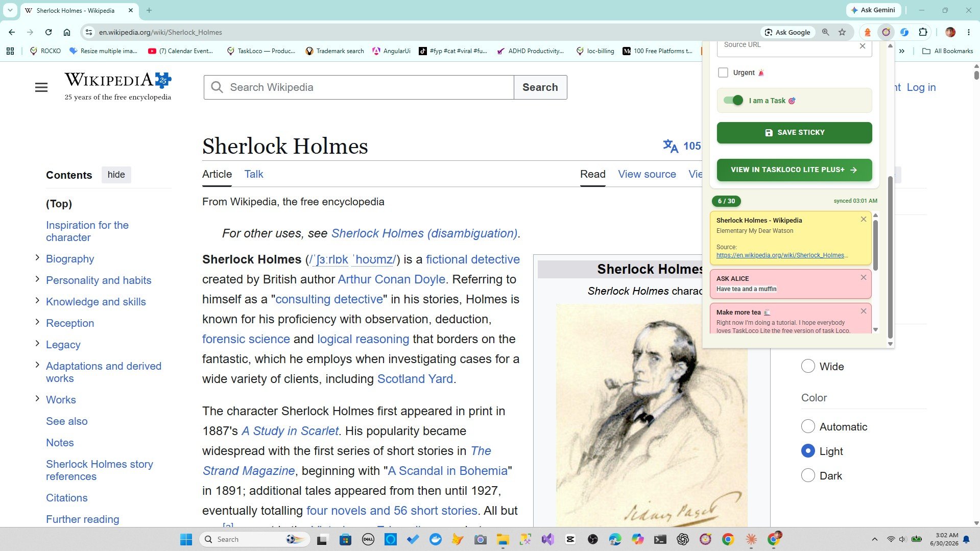This screenshot has height=551, width=980.
Task: Select the Wide width option
Action: [808, 366]
